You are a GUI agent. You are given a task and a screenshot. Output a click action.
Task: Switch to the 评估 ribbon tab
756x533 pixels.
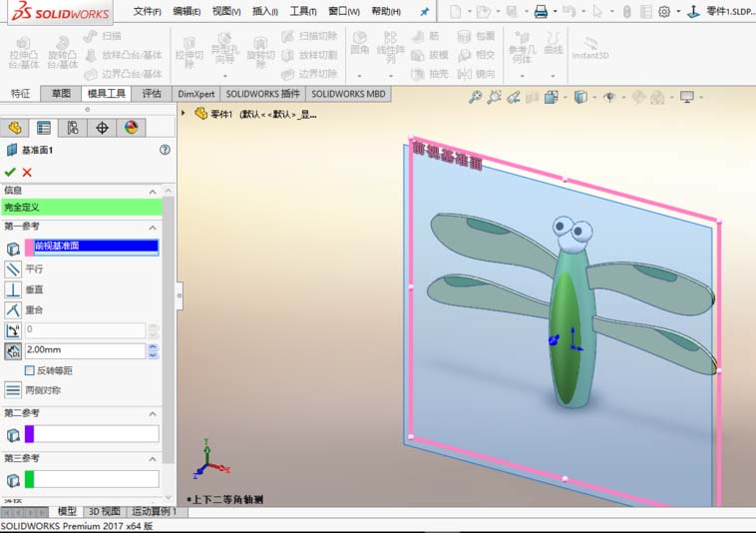click(x=152, y=93)
